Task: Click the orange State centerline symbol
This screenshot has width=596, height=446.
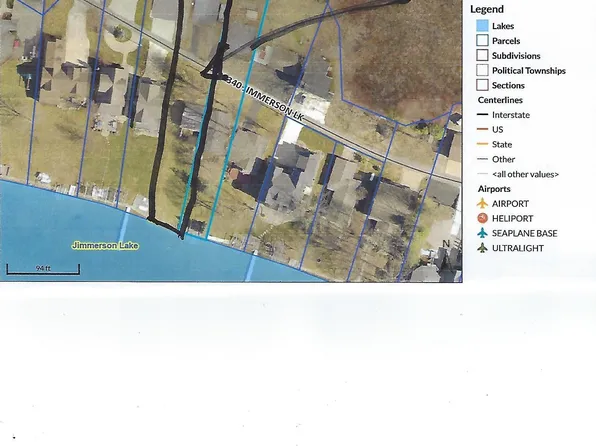Action: click(x=482, y=144)
